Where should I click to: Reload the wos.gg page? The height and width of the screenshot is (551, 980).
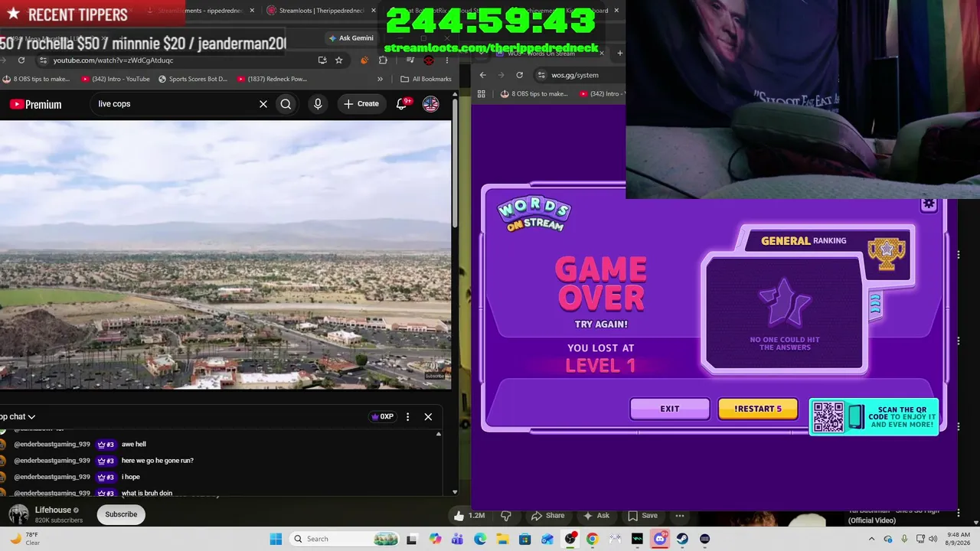point(520,75)
